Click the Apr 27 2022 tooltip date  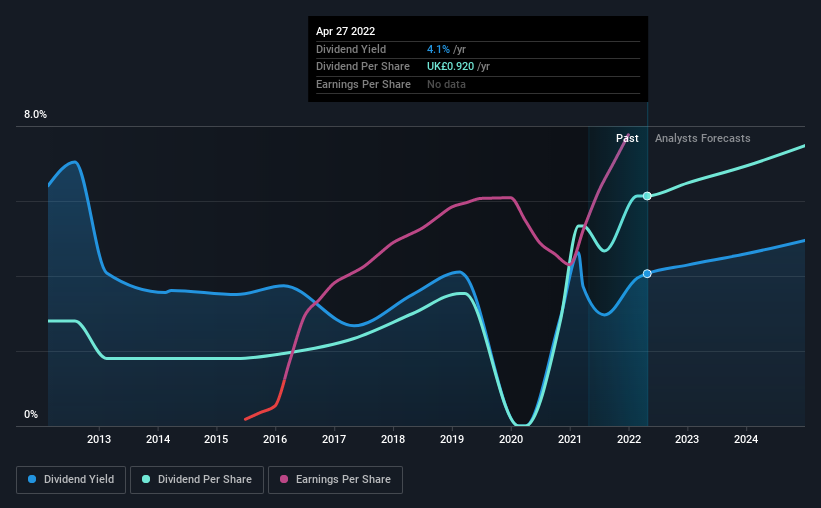[346, 31]
